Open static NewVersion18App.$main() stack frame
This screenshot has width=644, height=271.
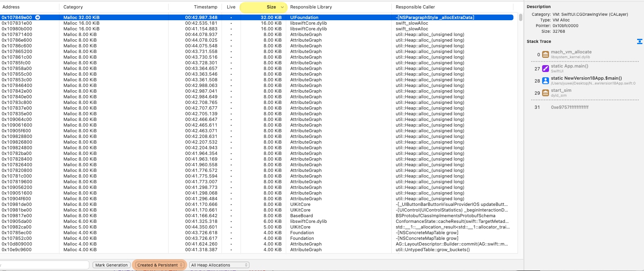[x=586, y=78]
